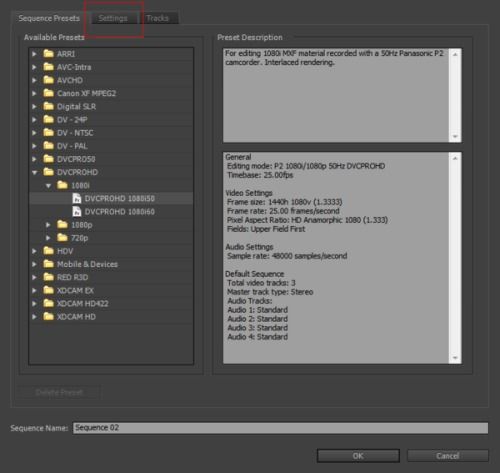The image size is (500, 473).
Task: Click the RED R3D folder icon
Action: 49,277
